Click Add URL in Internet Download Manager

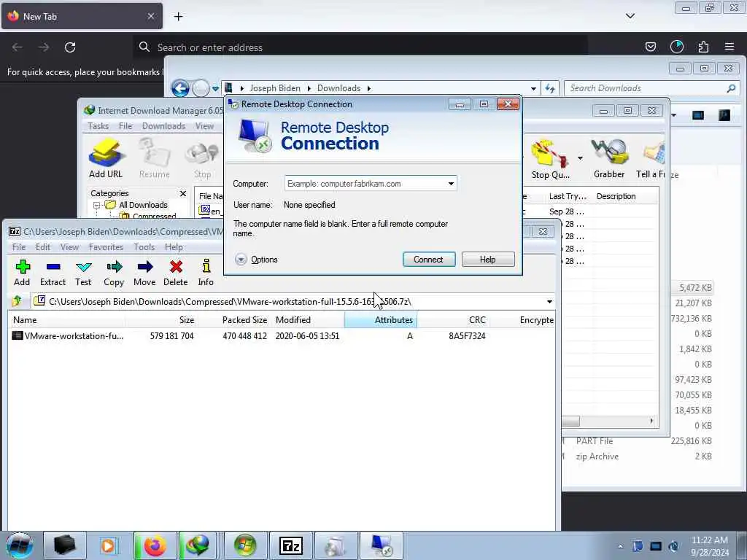click(x=106, y=158)
